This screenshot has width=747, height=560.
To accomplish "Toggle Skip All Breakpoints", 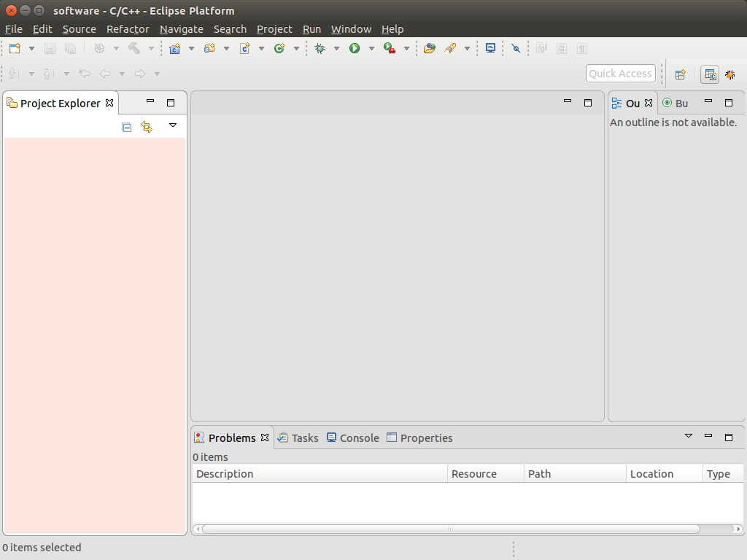I will [x=516, y=48].
